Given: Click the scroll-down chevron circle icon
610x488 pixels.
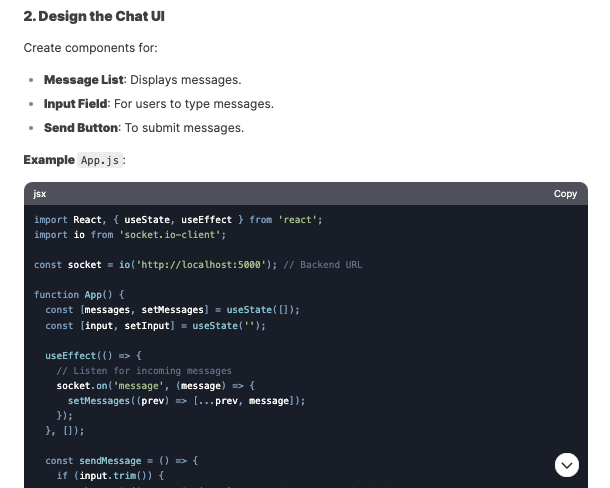Looking at the screenshot, I should click(567, 465).
